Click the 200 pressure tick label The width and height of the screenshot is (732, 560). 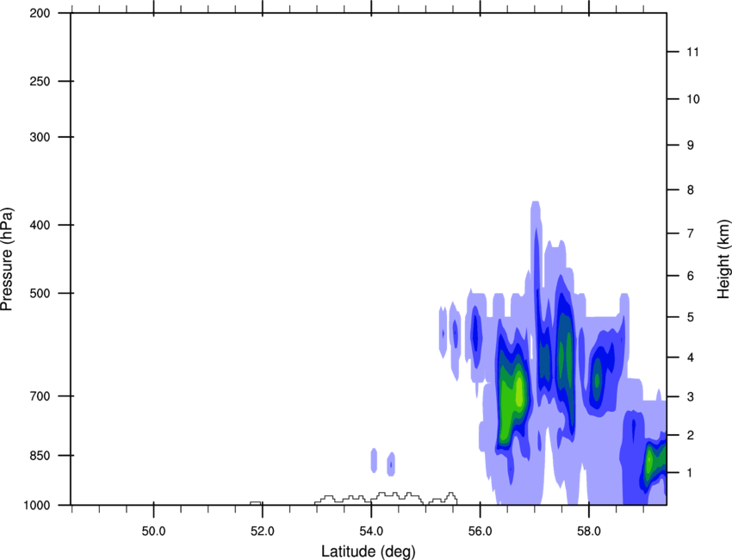(40, 14)
